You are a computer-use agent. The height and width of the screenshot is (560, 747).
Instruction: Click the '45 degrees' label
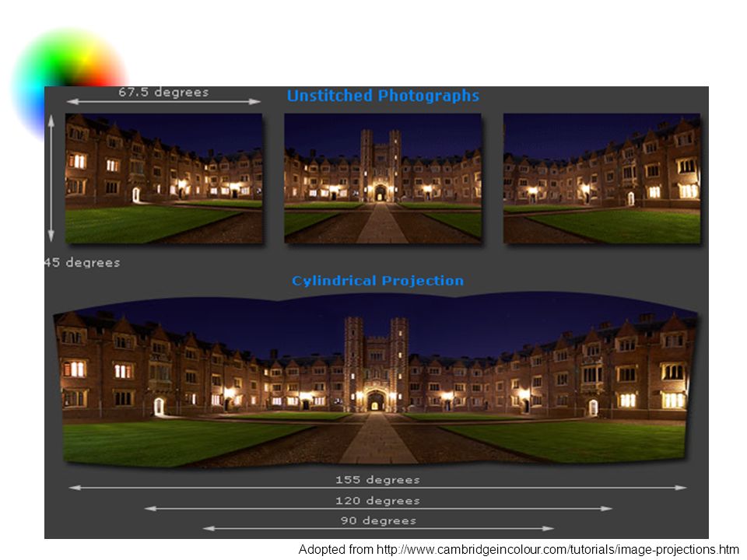click(82, 262)
